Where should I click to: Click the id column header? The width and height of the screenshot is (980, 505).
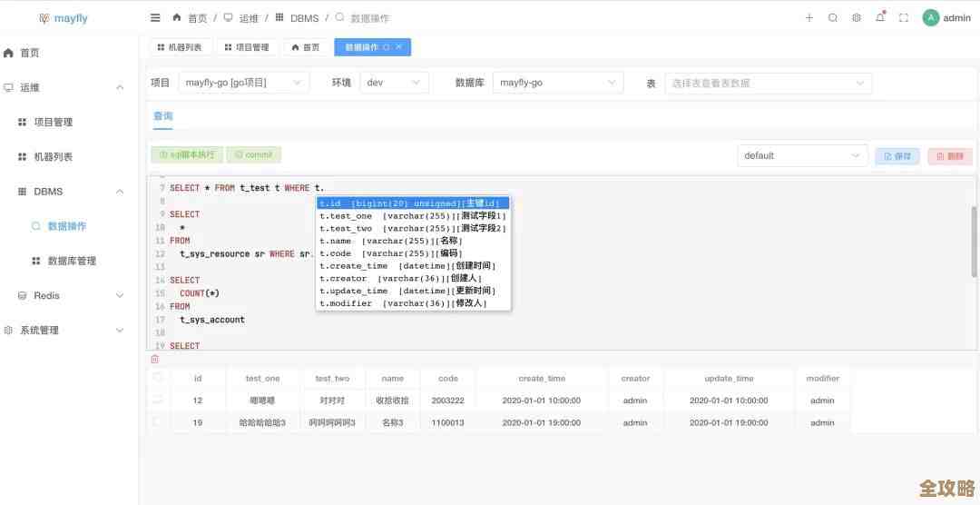[198, 378]
